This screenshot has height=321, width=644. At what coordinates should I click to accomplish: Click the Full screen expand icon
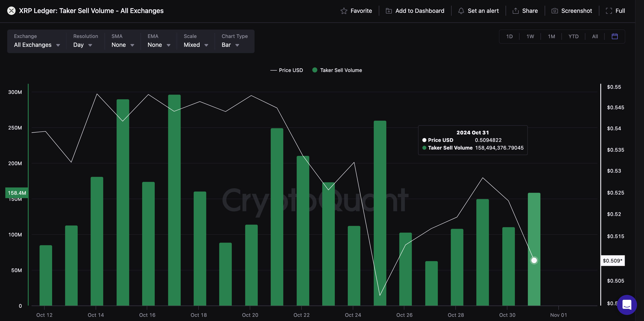pyautogui.click(x=609, y=11)
